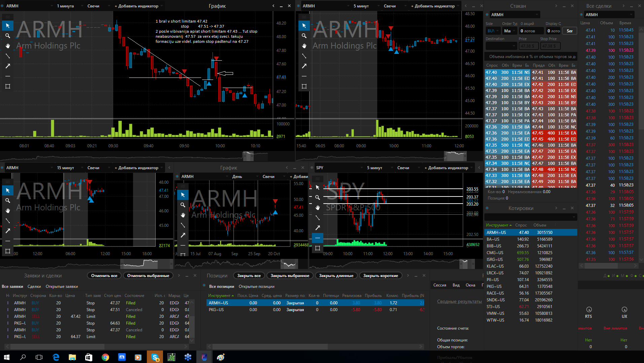Viewport: 644px width, 363px height.
Task: Select the arrow drawing tool in 1-minute ARMH chart
Action: coord(7,66)
